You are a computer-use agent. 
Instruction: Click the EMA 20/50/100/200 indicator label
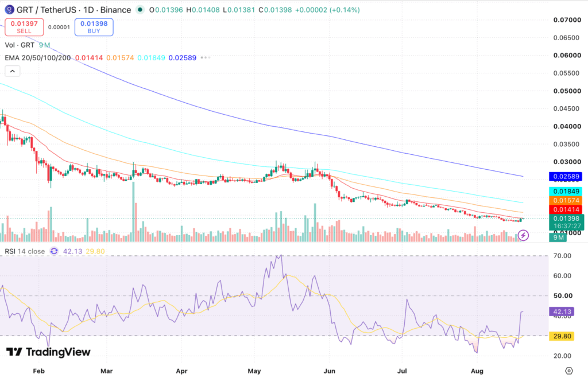point(38,58)
